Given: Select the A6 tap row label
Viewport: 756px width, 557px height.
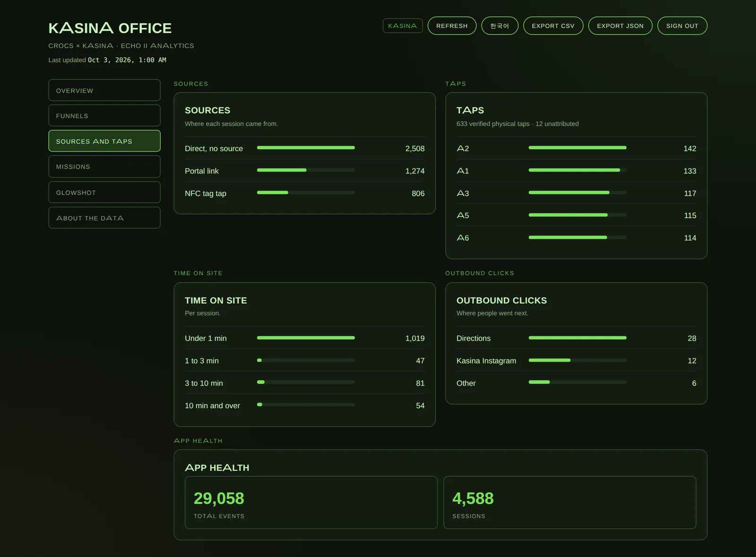Looking at the screenshot, I should [463, 238].
